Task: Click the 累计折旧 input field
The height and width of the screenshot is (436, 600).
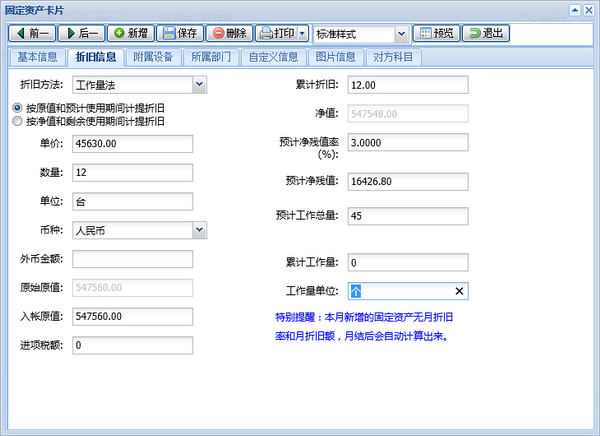Action: click(408, 85)
